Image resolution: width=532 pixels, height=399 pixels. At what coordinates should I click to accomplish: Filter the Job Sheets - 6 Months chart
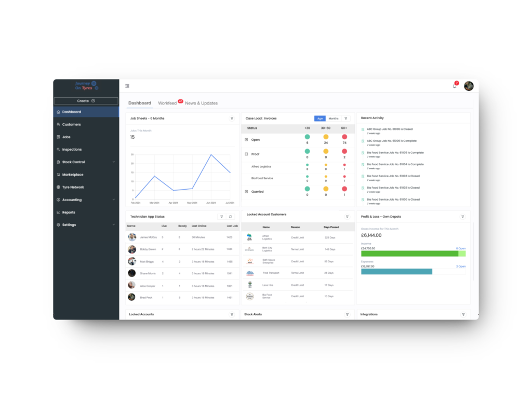pyautogui.click(x=232, y=118)
